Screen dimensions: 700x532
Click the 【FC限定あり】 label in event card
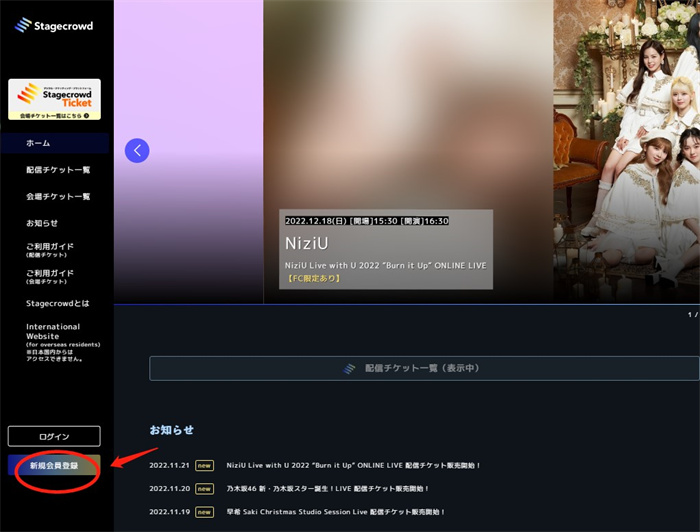tap(314, 278)
